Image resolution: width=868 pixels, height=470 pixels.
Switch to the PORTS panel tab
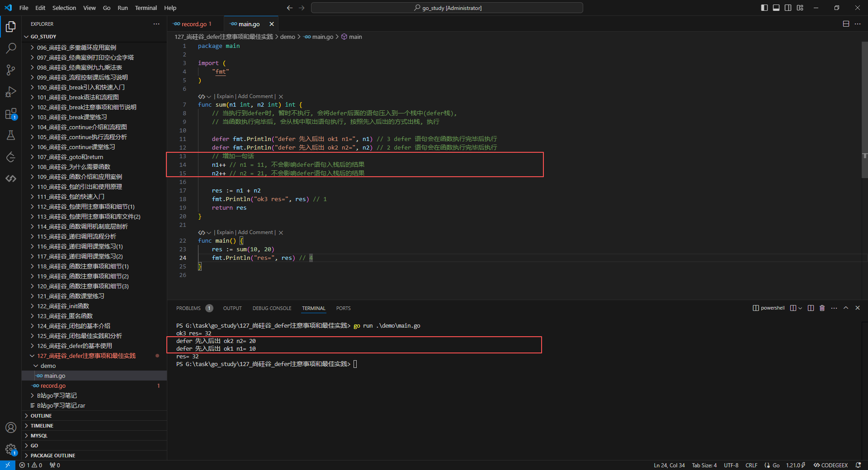pos(343,308)
